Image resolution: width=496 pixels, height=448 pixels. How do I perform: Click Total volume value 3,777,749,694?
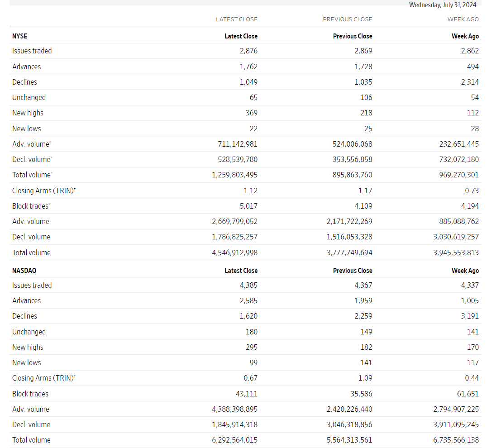(349, 253)
